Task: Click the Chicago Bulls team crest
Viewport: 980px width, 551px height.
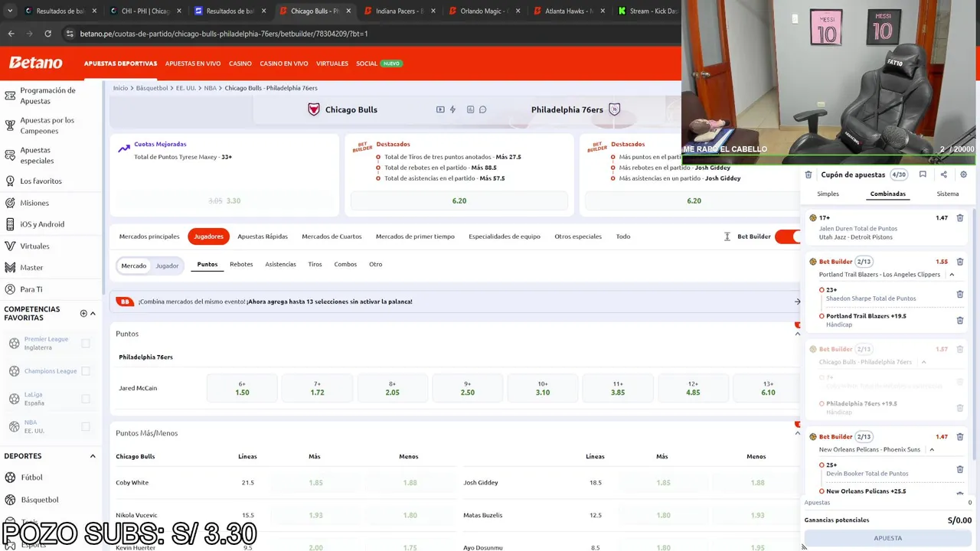Action: (x=313, y=109)
